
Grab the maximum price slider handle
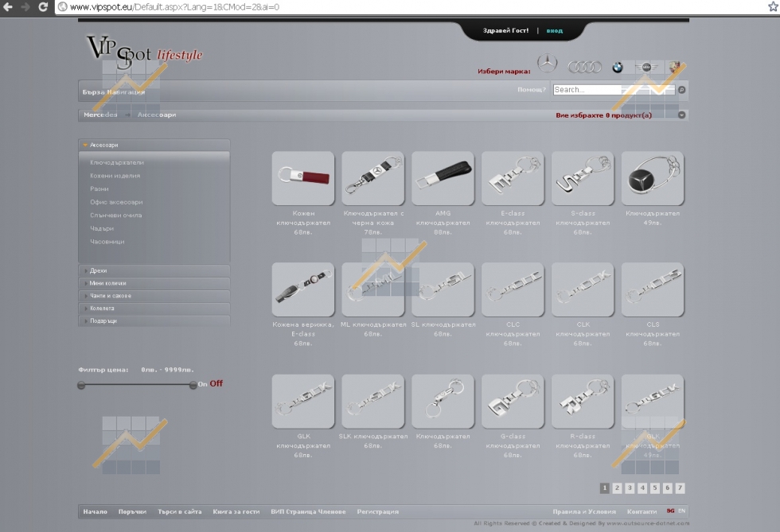tap(193, 386)
